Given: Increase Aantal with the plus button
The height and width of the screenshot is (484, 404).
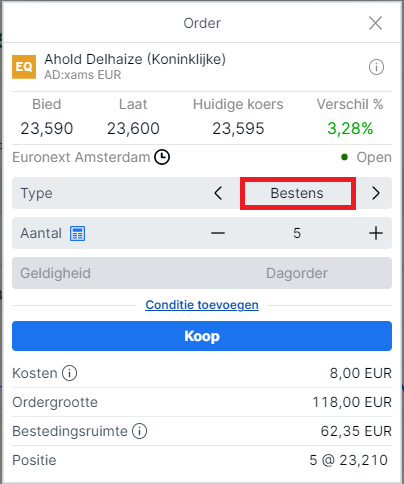Looking at the screenshot, I should click(376, 233).
